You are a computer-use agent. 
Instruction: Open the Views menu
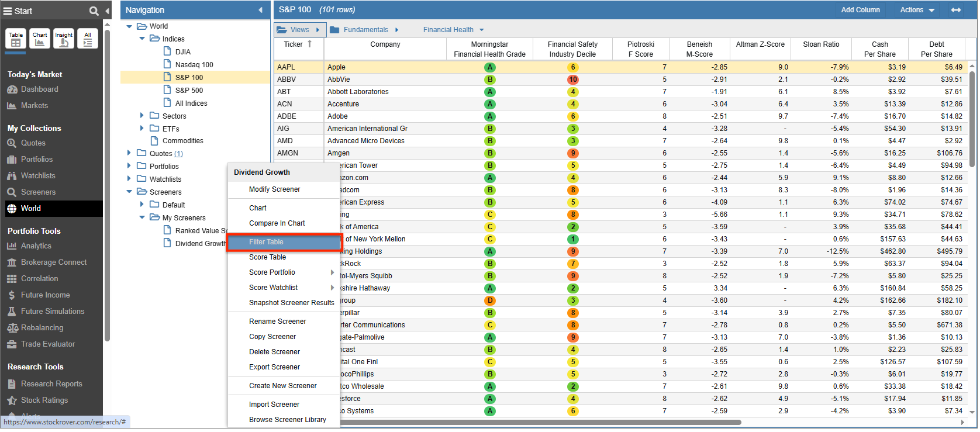pyautogui.click(x=299, y=30)
